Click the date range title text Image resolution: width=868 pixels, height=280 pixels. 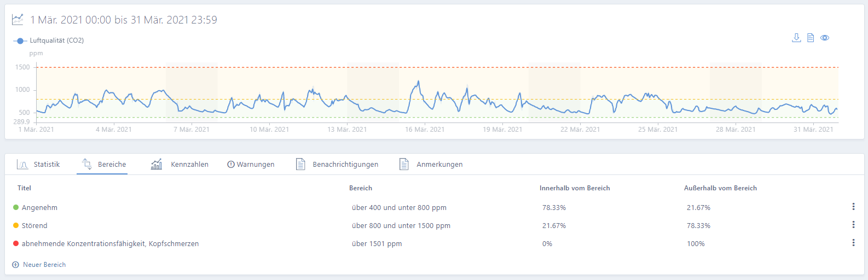coord(124,20)
